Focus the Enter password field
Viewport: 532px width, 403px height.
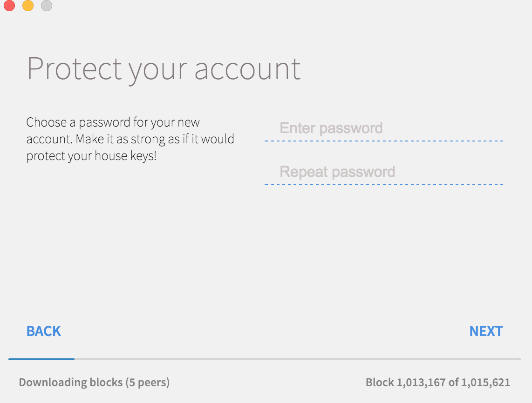pyautogui.click(x=384, y=128)
